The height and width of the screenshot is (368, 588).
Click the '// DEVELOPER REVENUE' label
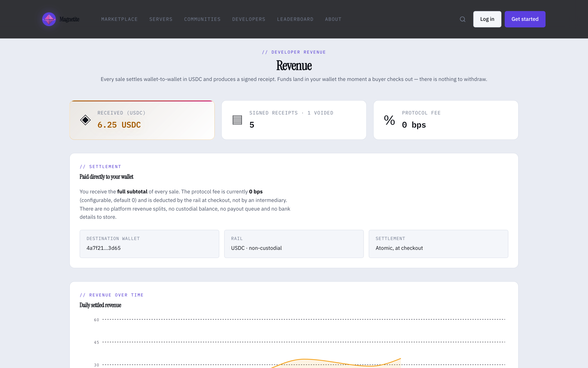[294, 52]
